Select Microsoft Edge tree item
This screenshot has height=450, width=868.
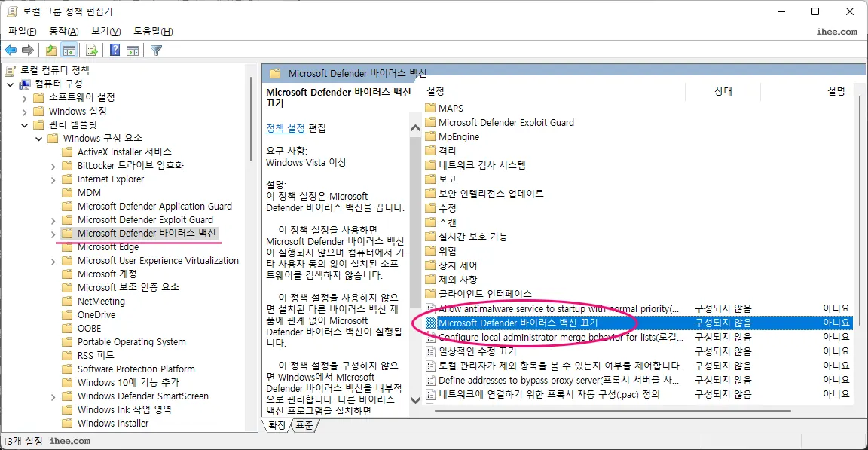(108, 247)
